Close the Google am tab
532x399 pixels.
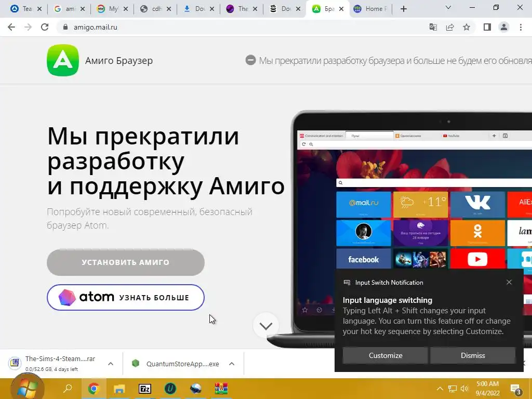83,9
